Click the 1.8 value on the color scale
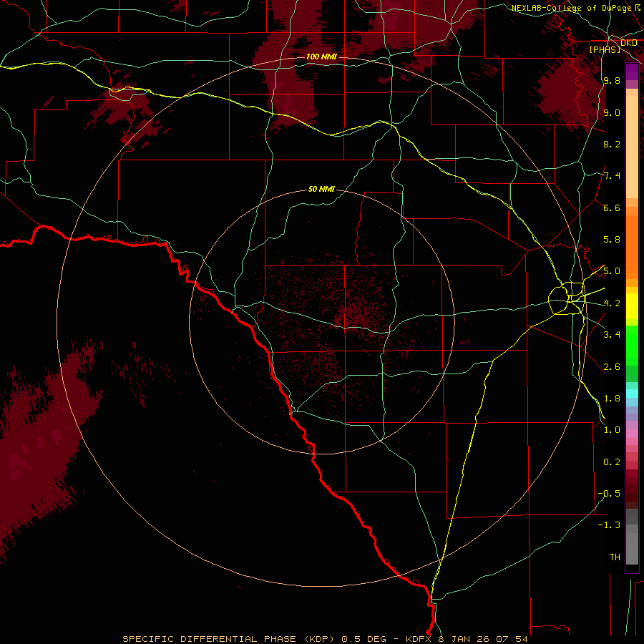 click(612, 399)
